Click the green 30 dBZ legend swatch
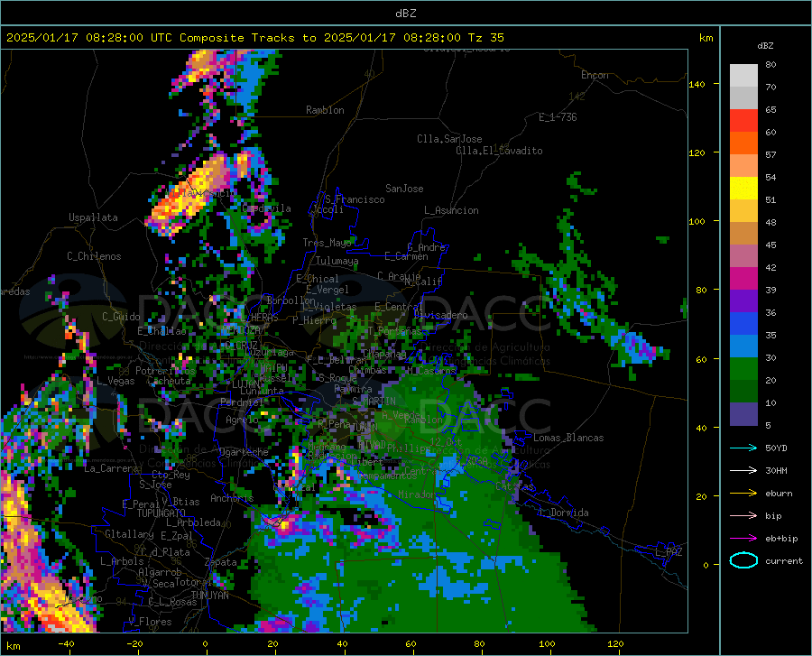812x656 pixels. click(x=743, y=369)
